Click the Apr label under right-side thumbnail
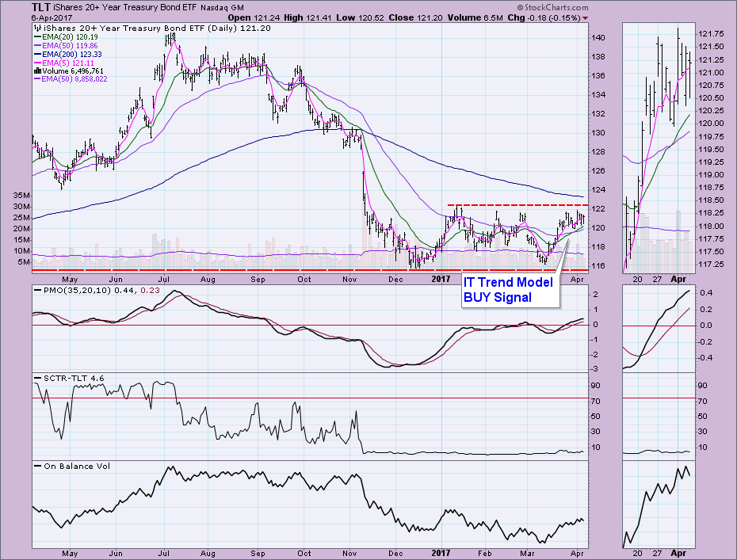 point(679,280)
